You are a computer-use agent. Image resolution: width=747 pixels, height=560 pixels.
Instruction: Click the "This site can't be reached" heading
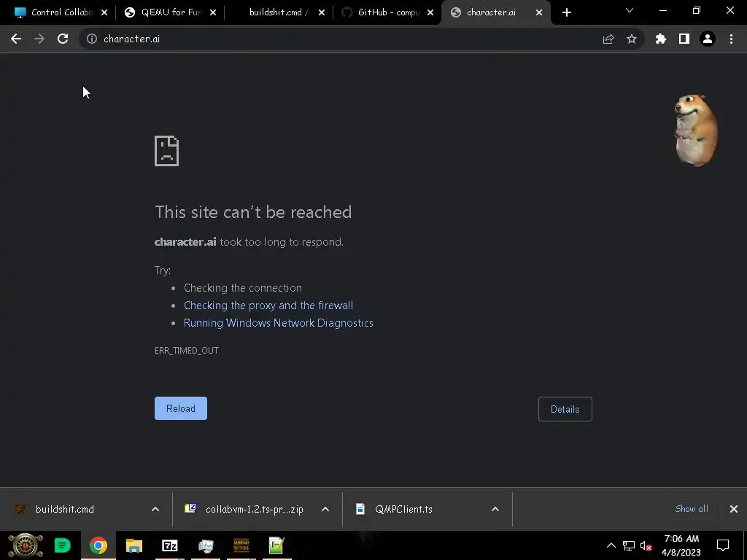point(253,212)
